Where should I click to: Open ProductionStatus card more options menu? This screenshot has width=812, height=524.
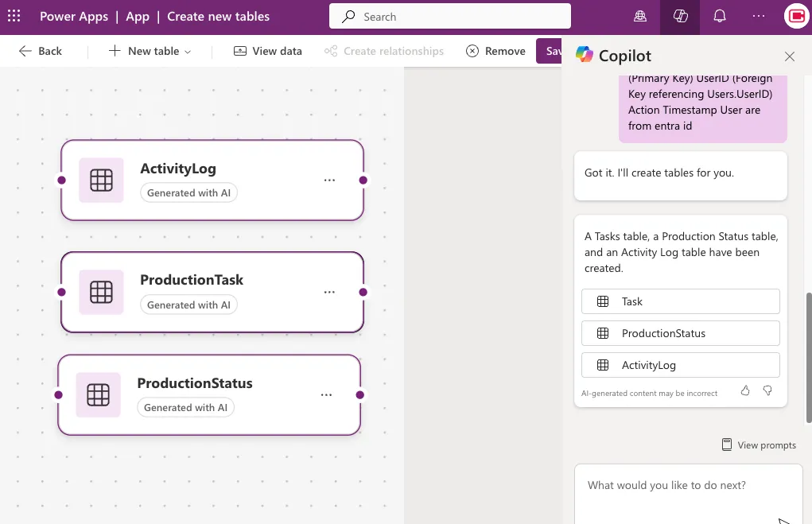tap(326, 395)
